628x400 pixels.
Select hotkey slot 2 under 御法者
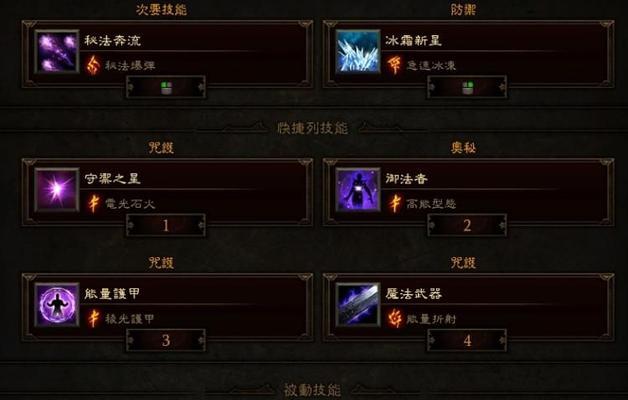[x=467, y=225]
